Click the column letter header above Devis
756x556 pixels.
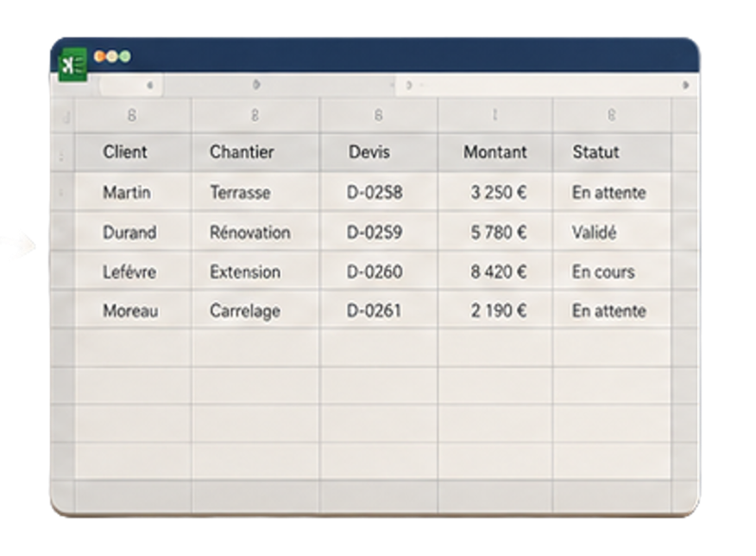[x=379, y=115]
